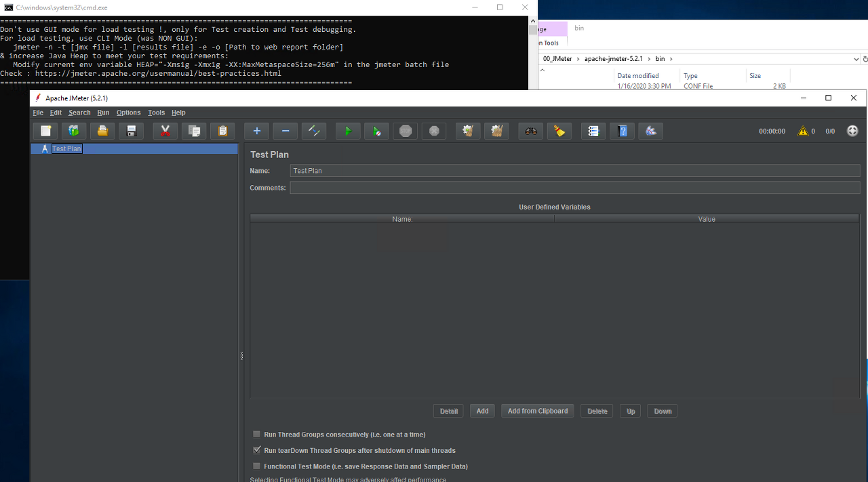Open the Run menu

click(x=103, y=113)
